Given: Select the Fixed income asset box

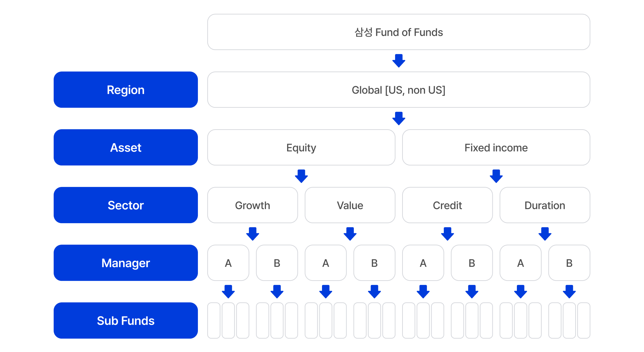Looking at the screenshot, I should 496,147.
